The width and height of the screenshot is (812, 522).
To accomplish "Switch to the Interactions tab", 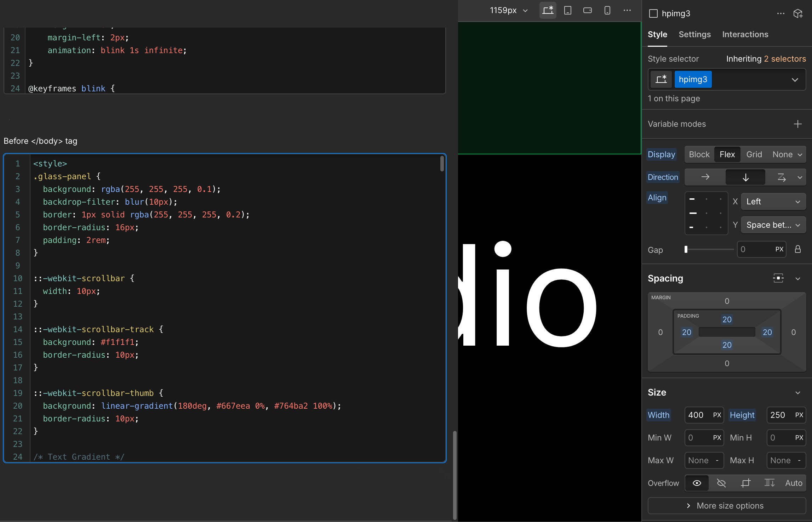I will [x=745, y=34].
